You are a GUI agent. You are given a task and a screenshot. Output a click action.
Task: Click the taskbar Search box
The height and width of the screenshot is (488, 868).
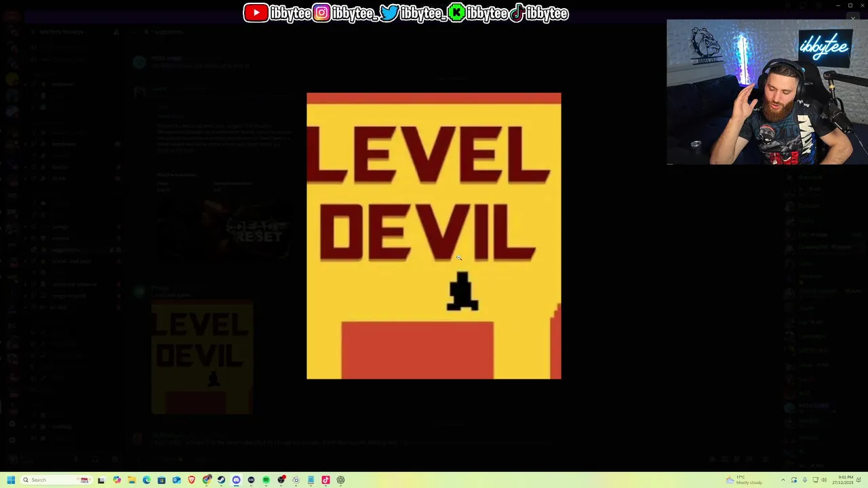[x=56, y=480]
